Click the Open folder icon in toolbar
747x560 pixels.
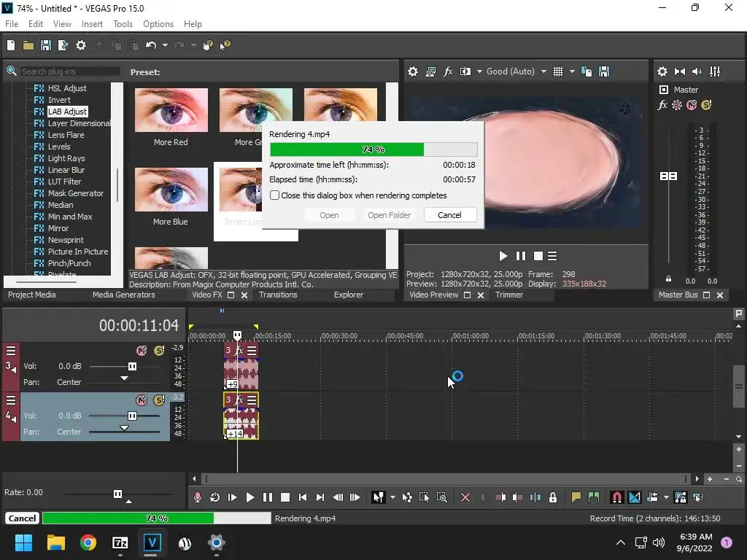coord(28,45)
